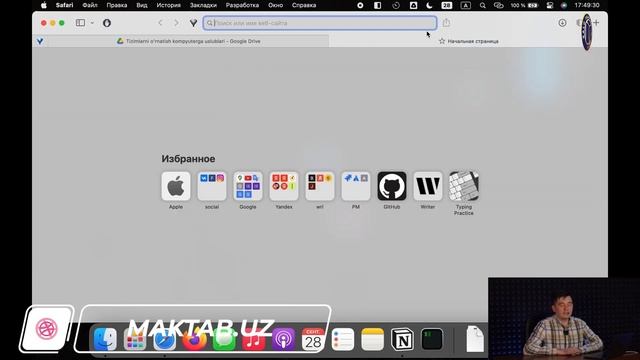Open the Yandex favorites folder

(x=284, y=186)
